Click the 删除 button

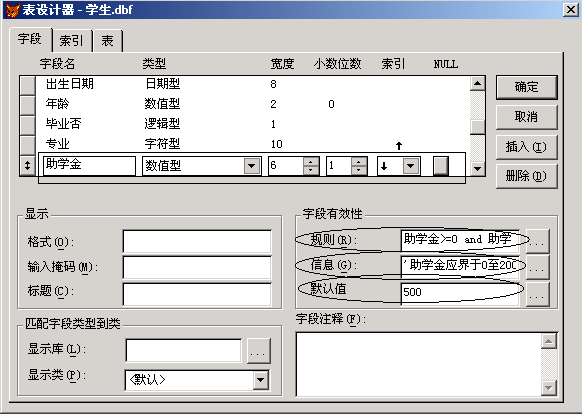(526, 176)
